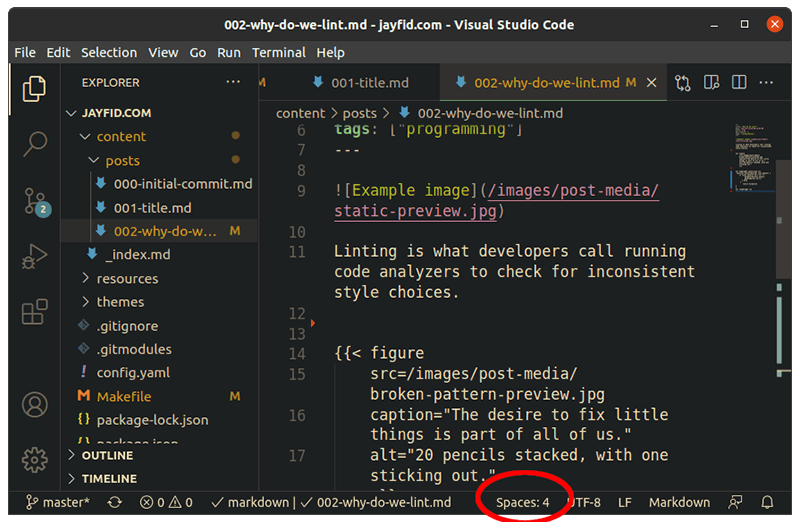Minimize the VS Code window

[714, 24]
